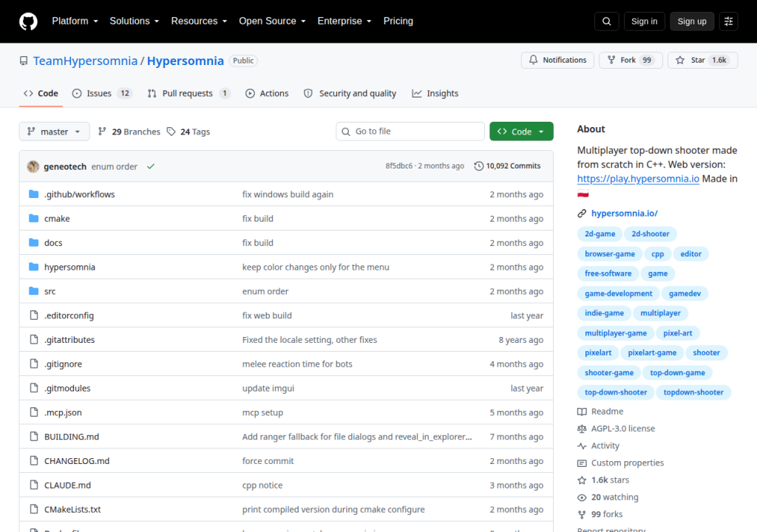Screen dimensions: 757x532
Task: Expand the Enterprise menu
Action: [344, 21]
